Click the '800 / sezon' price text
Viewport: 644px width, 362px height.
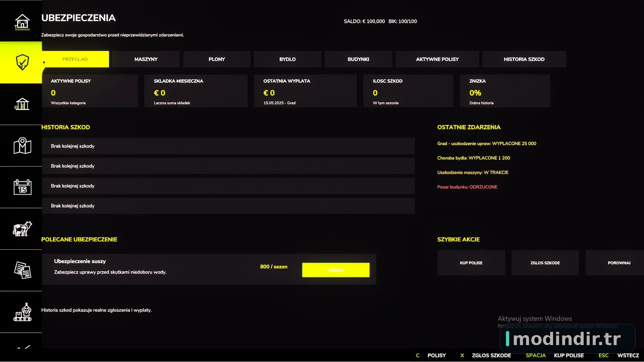[274, 267]
